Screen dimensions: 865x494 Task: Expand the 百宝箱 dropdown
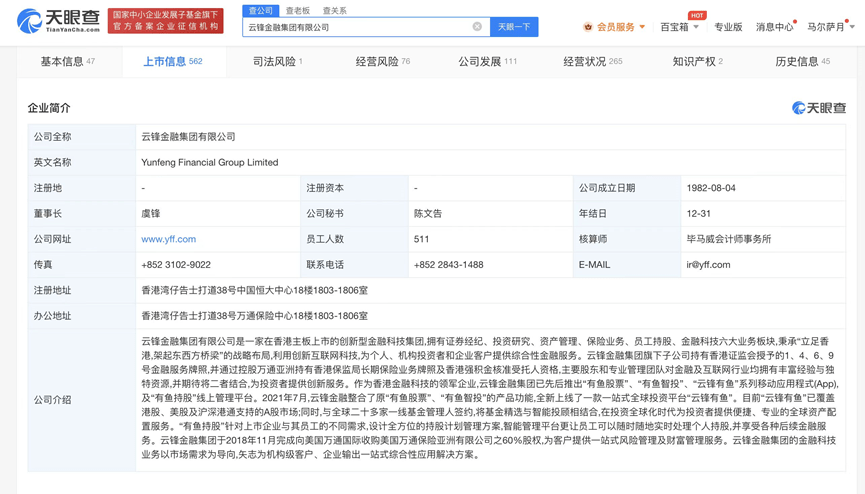(x=680, y=26)
